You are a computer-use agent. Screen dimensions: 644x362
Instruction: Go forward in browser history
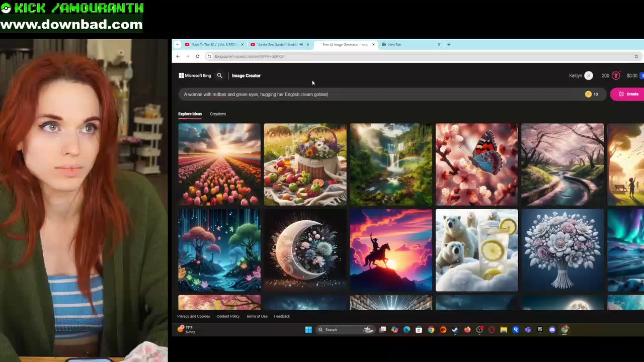coord(188,56)
